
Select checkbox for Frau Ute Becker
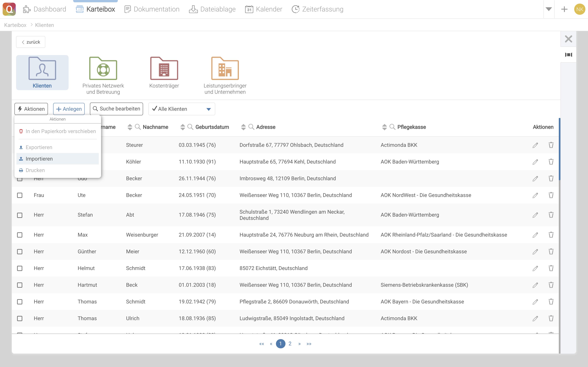click(20, 195)
